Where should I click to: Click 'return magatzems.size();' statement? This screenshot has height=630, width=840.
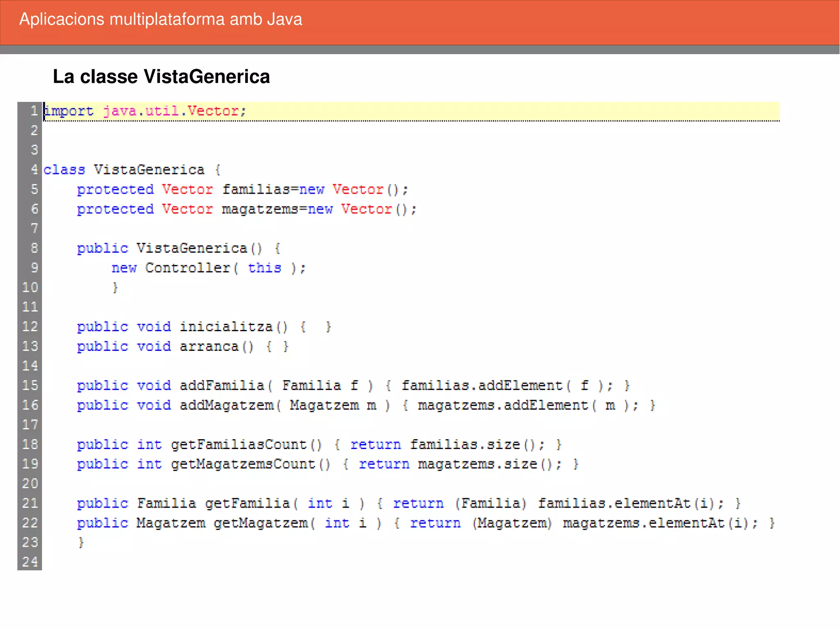pos(461,464)
